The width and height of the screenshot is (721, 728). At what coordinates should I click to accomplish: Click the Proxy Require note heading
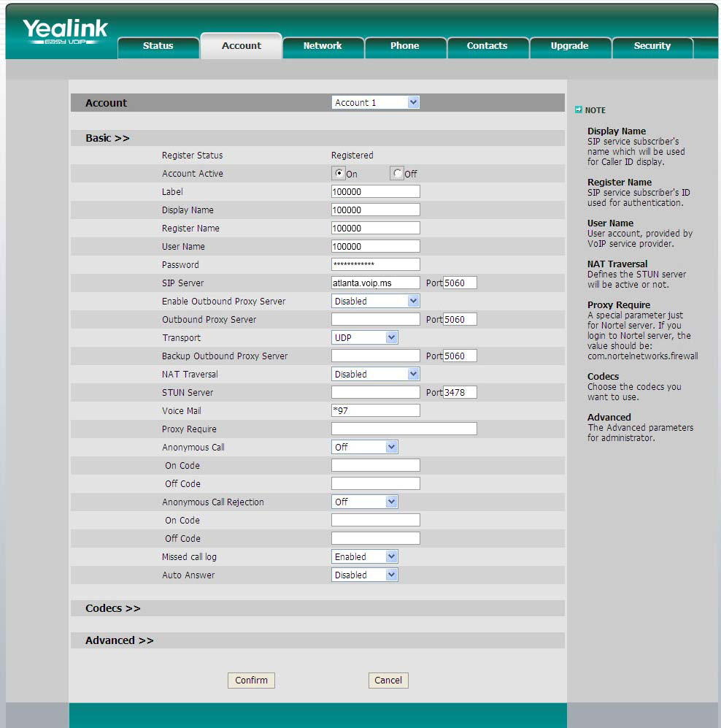point(619,304)
